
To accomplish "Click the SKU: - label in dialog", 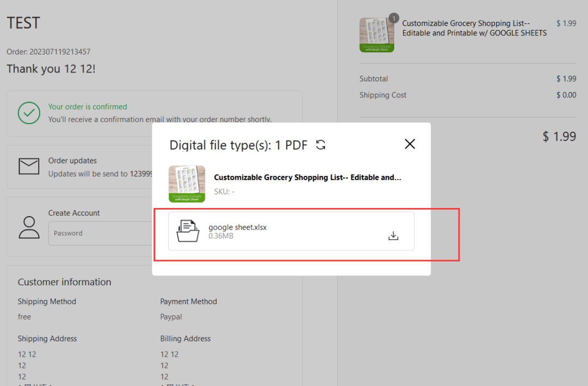I will pyautogui.click(x=224, y=192).
